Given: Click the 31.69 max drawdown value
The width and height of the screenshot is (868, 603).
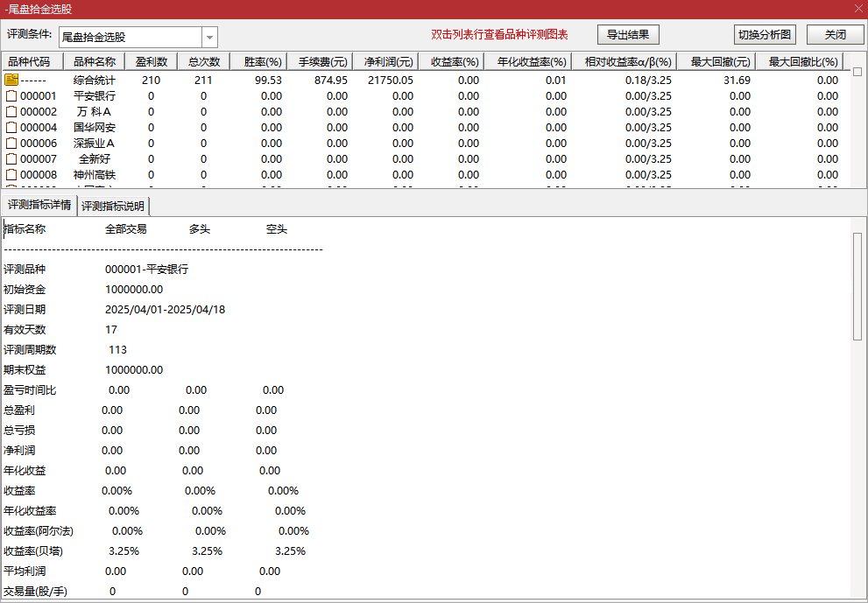Looking at the screenshot, I should pyautogui.click(x=737, y=81).
